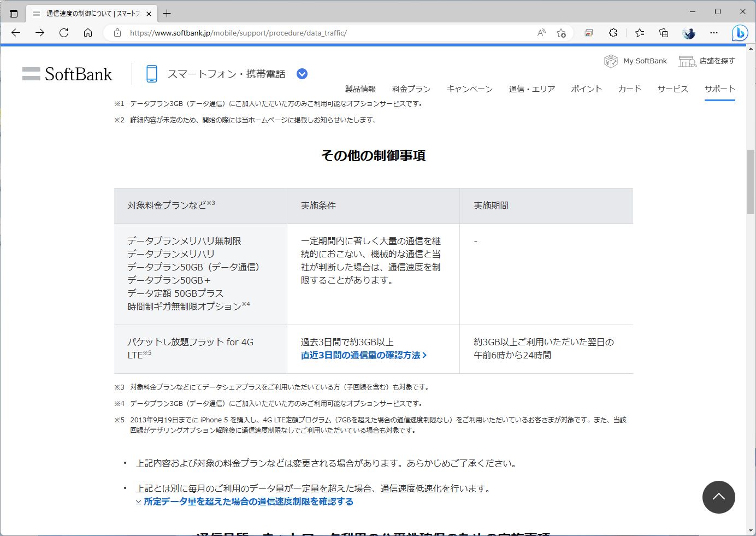
Task: Select the データ定額 50GBプラス text
Action: [175, 293]
